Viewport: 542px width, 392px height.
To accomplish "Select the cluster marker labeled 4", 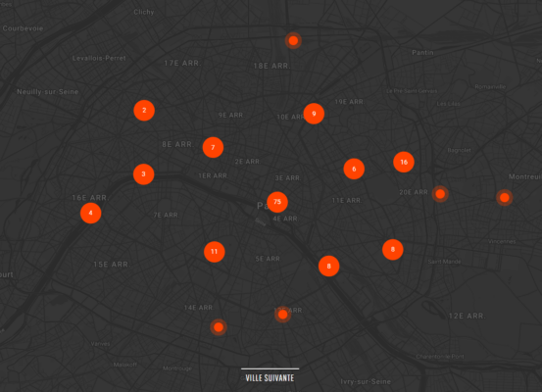I will pyautogui.click(x=90, y=213).
